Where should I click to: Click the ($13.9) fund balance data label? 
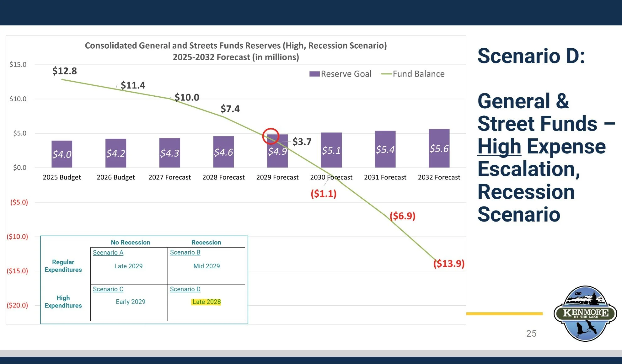click(x=449, y=263)
